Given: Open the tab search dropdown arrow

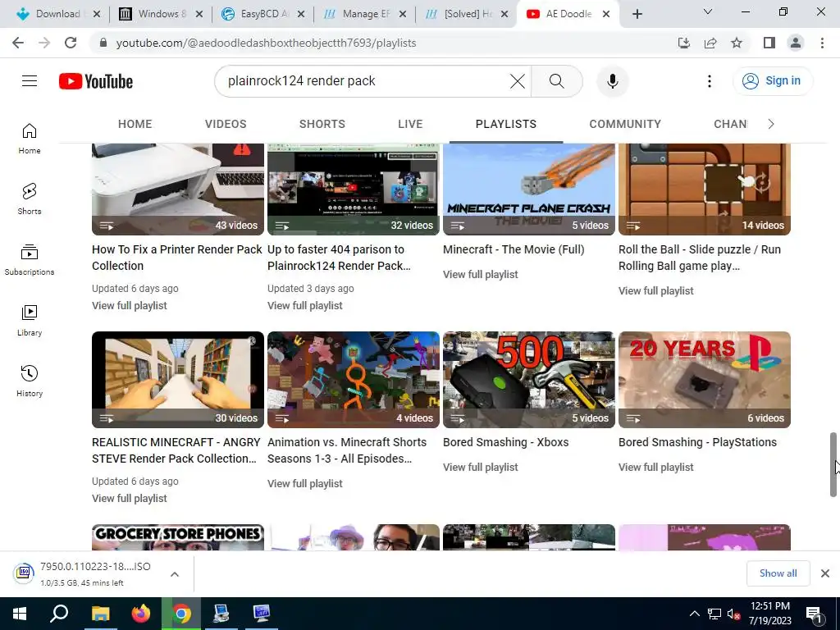Looking at the screenshot, I should click(x=708, y=11).
